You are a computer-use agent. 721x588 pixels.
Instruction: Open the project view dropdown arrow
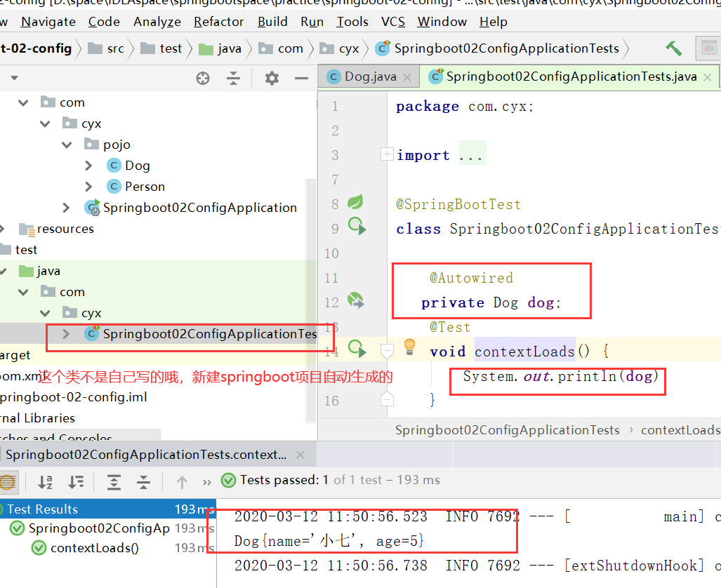pos(14,78)
